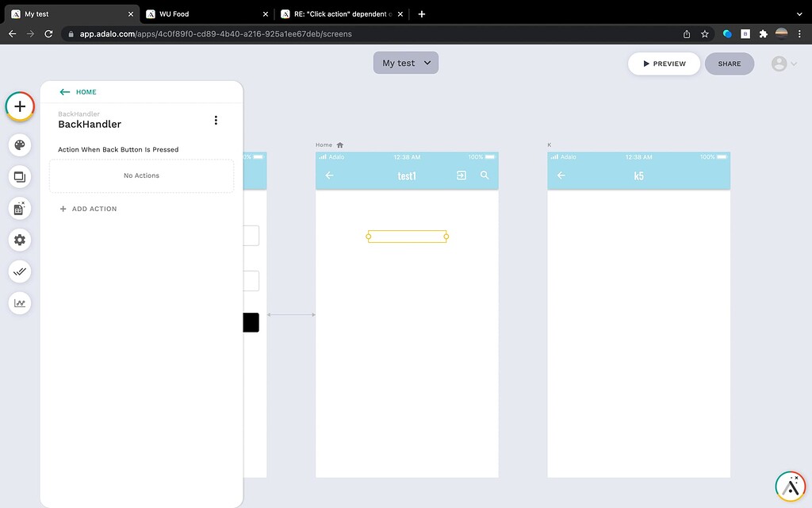Image resolution: width=812 pixels, height=508 pixels.
Task: Click the Publish checkmarks sidebar icon
Action: [x=19, y=271]
